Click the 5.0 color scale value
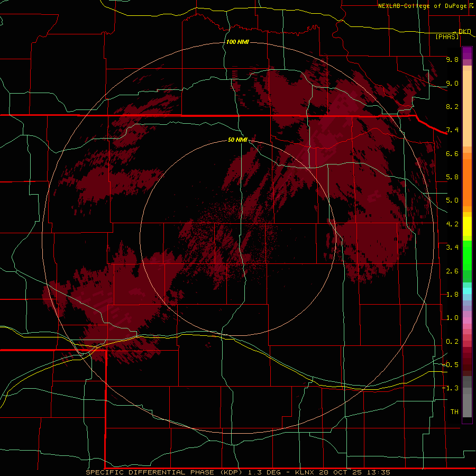Screen dimensions: 476x476 click(452, 200)
